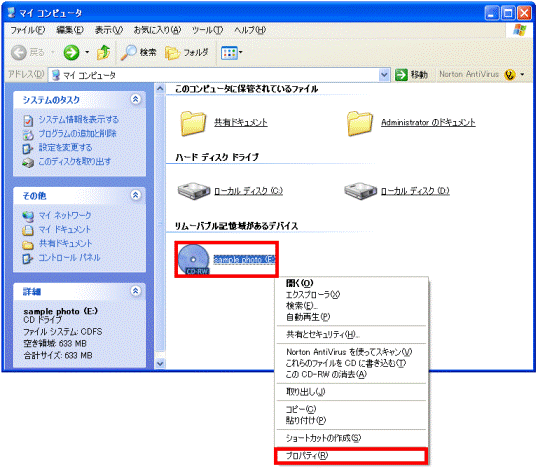Screen dimensions: 538x469
Task: Open the ヘルプ(H) menu
Action: pyautogui.click(x=250, y=30)
